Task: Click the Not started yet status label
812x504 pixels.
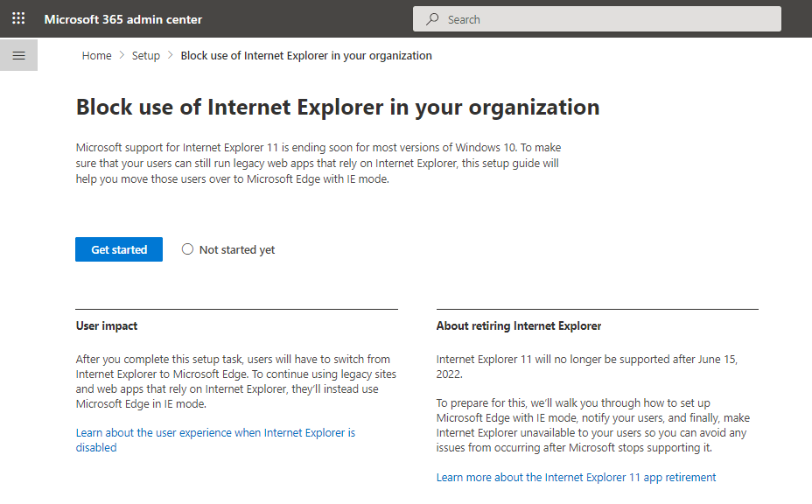Action: pos(237,249)
